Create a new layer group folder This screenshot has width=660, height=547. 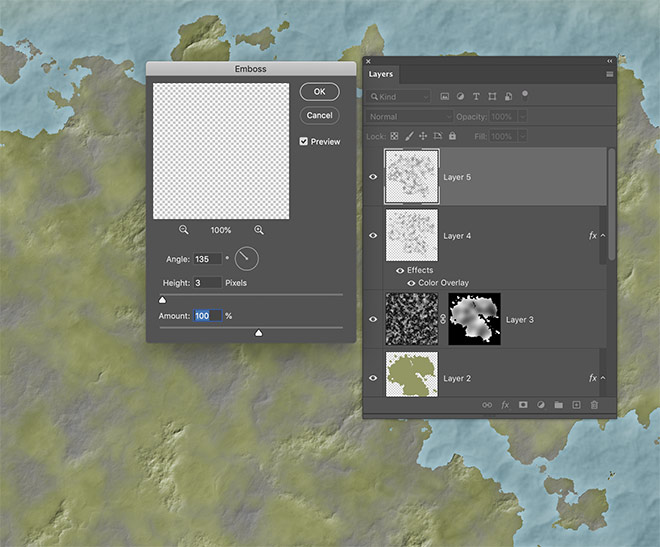coord(558,405)
